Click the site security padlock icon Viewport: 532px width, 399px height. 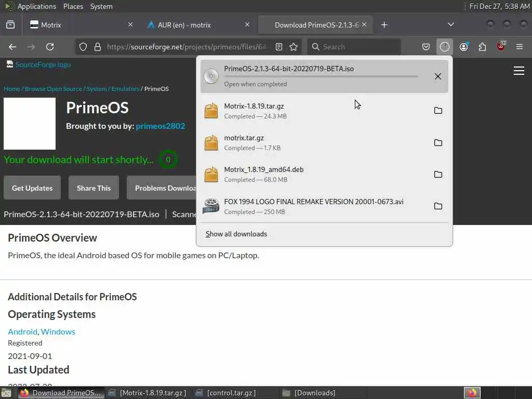(x=98, y=47)
